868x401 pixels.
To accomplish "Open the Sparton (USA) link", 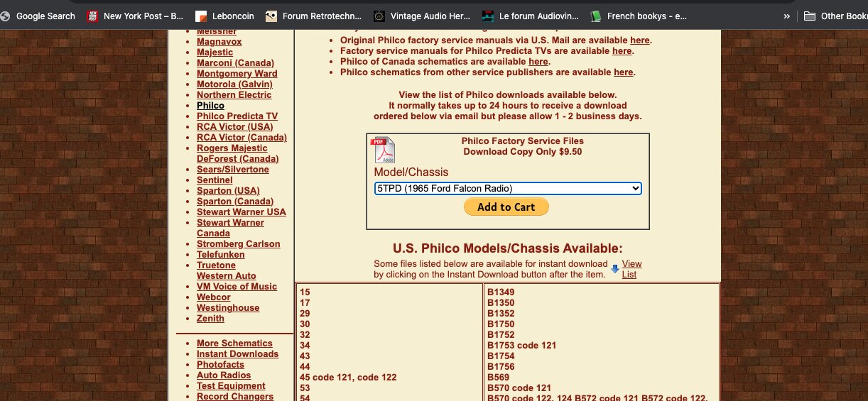I will click(x=228, y=191).
